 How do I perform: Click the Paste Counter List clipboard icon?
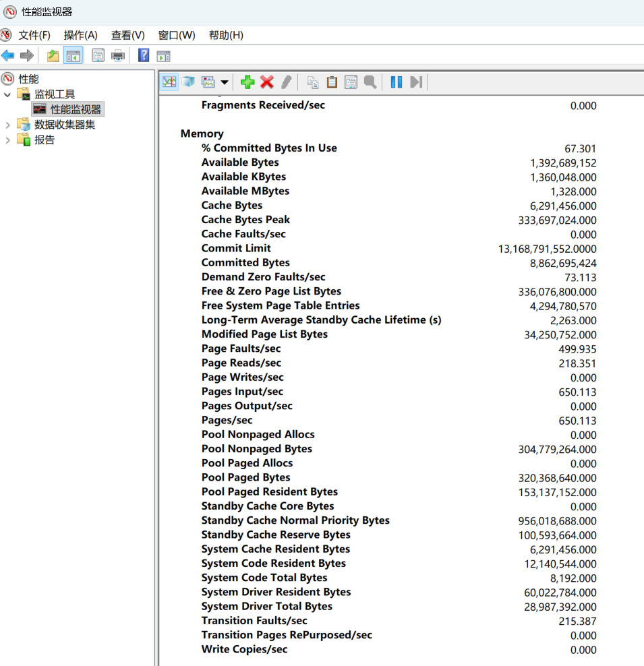332,82
